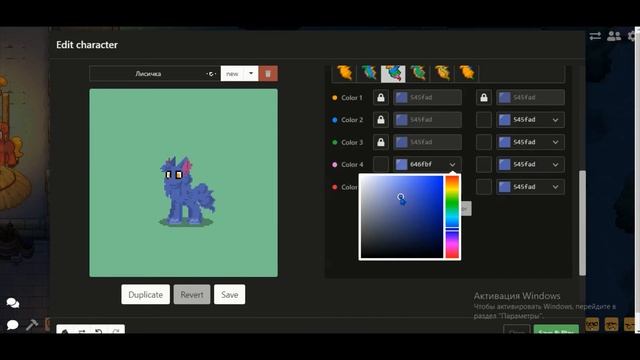This screenshot has width=640, height=360.
Task: Click the right-column swatch in Color 2 row
Action: pyautogui.click(x=504, y=120)
